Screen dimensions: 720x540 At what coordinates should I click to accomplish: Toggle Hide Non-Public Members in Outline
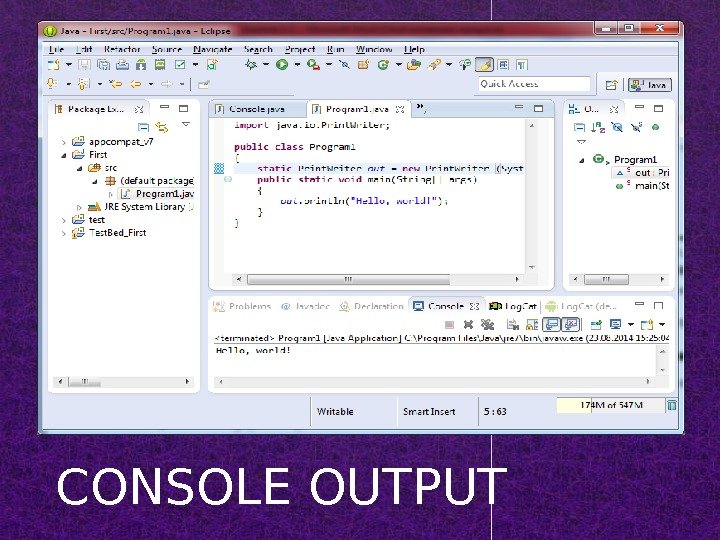[x=655, y=127]
